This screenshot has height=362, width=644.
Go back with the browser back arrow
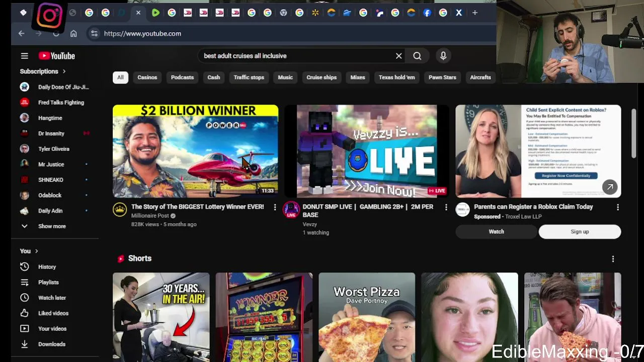21,33
